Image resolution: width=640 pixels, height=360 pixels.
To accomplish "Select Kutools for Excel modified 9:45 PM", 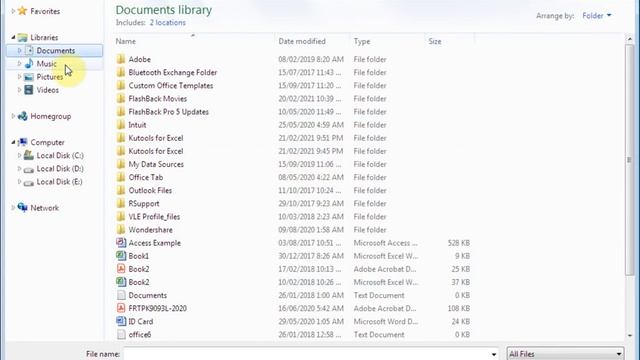I will click(156, 151).
